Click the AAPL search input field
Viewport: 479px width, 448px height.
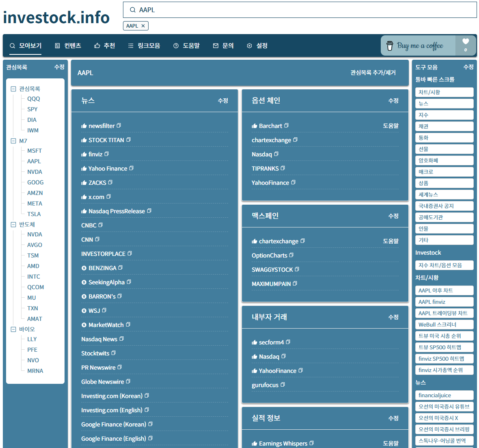pos(300,10)
